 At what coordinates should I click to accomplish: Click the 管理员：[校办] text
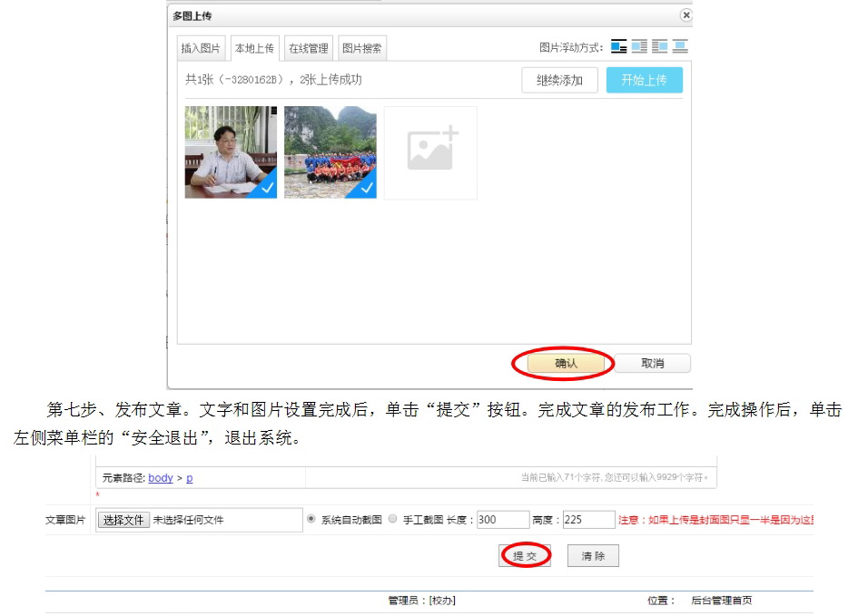(422, 601)
